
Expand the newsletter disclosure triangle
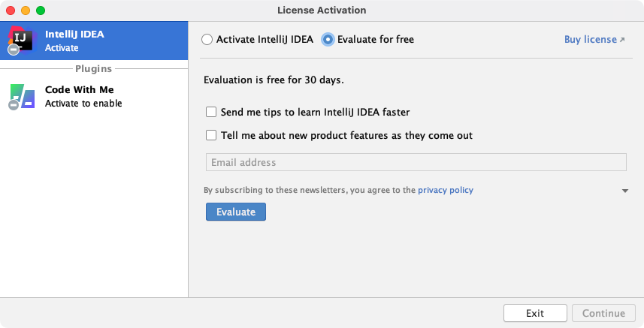pyautogui.click(x=625, y=191)
